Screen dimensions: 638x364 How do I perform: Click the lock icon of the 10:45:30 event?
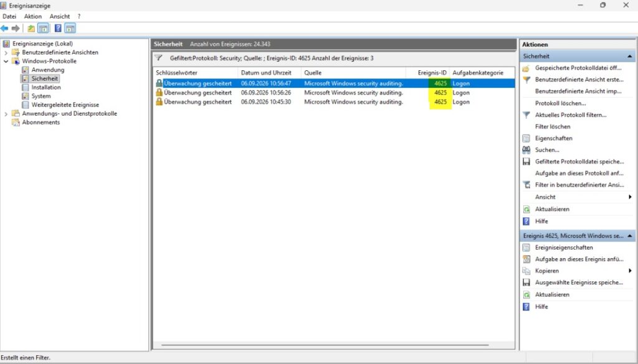click(x=159, y=101)
